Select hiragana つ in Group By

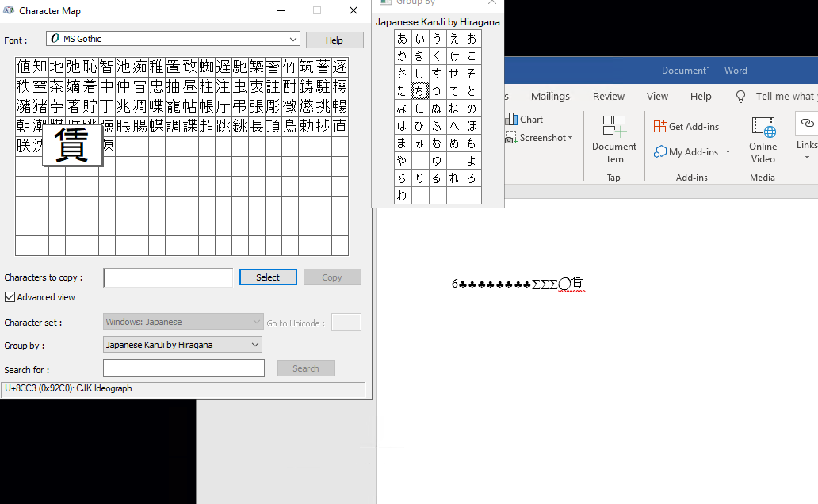pyautogui.click(x=438, y=91)
